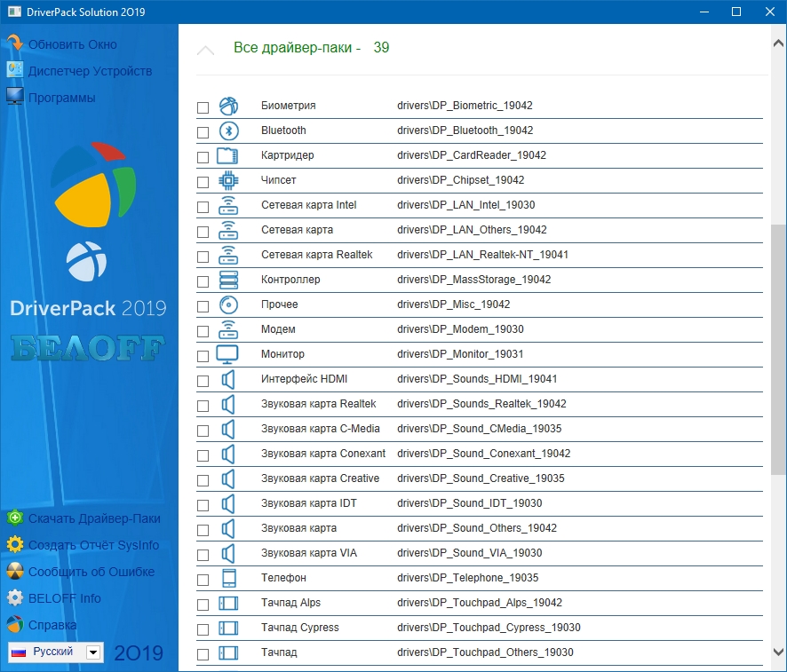Click the Кардридер driver icon
Image resolution: width=787 pixels, height=672 pixels.
pyautogui.click(x=228, y=155)
